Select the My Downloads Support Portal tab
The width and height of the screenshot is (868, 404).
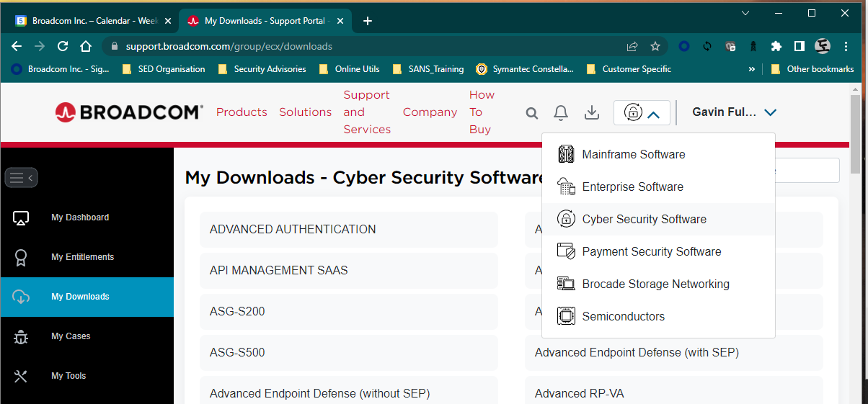tap(265, 21)
